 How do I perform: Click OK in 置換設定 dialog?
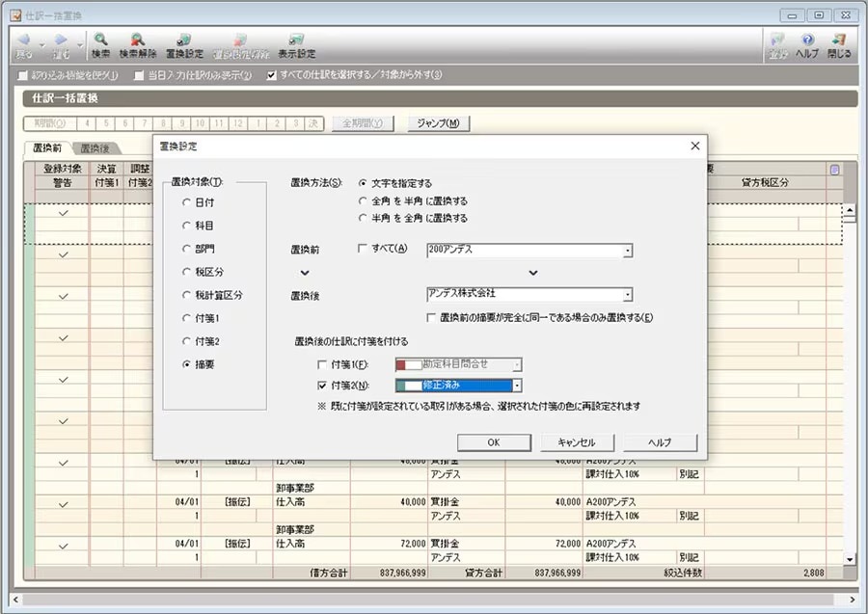tap(494, 442)
